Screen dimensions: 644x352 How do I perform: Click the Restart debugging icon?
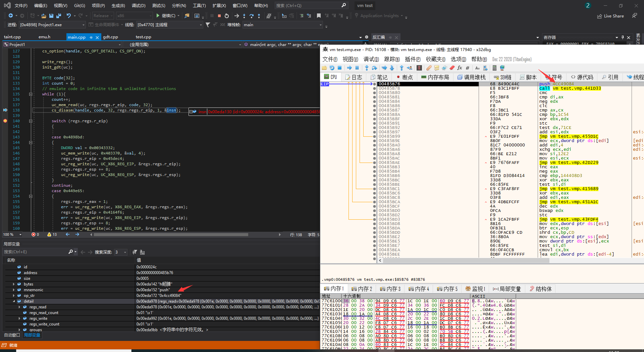(x=227, y=16)
